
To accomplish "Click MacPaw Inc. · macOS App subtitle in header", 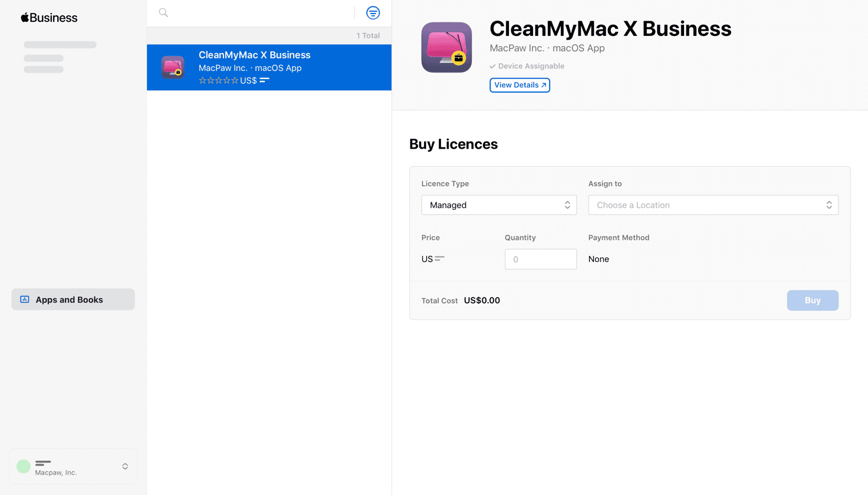I will (547, 48).
